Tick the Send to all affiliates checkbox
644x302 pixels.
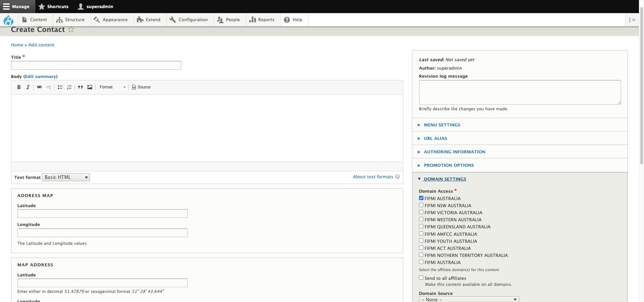(x=421, y=278)
